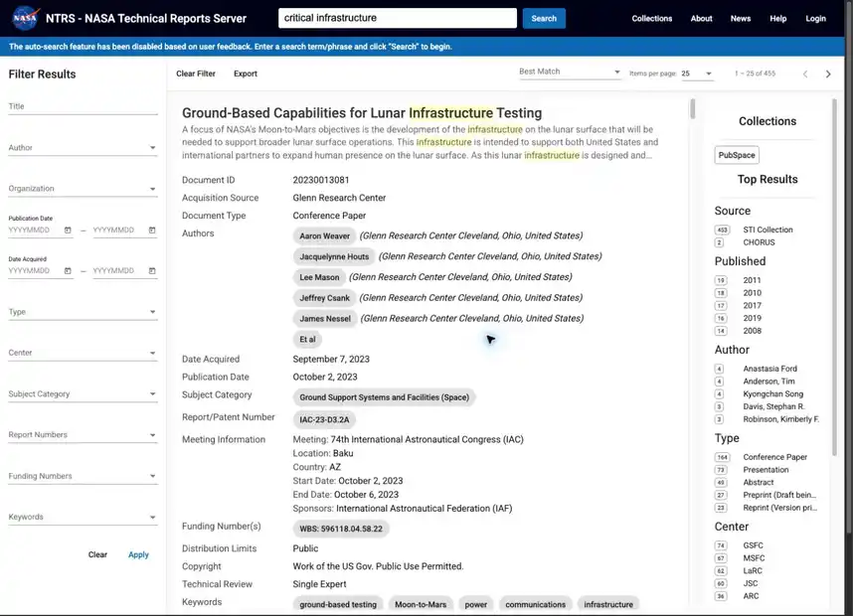Screen dimensions: 853x616
Task: Select author chip James Nessel
Action: (x=325, y=319)
